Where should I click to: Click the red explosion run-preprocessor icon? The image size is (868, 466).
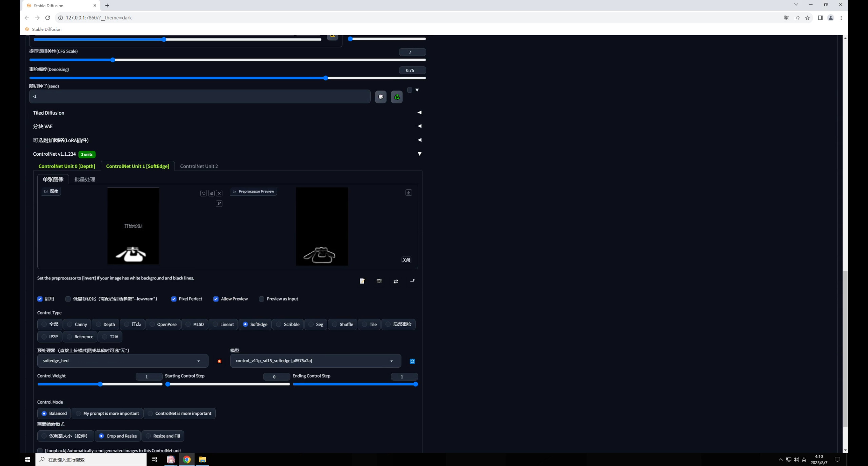[219, 361]
